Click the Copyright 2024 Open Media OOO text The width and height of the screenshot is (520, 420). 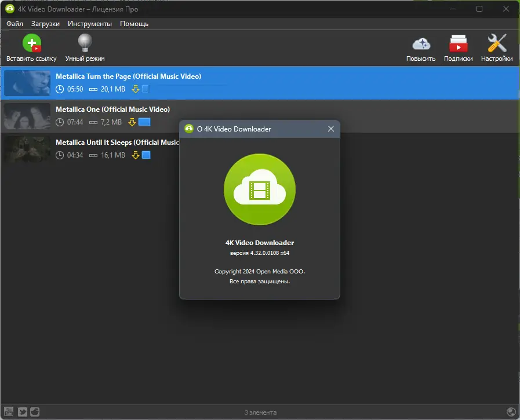(x=260, y=272)
